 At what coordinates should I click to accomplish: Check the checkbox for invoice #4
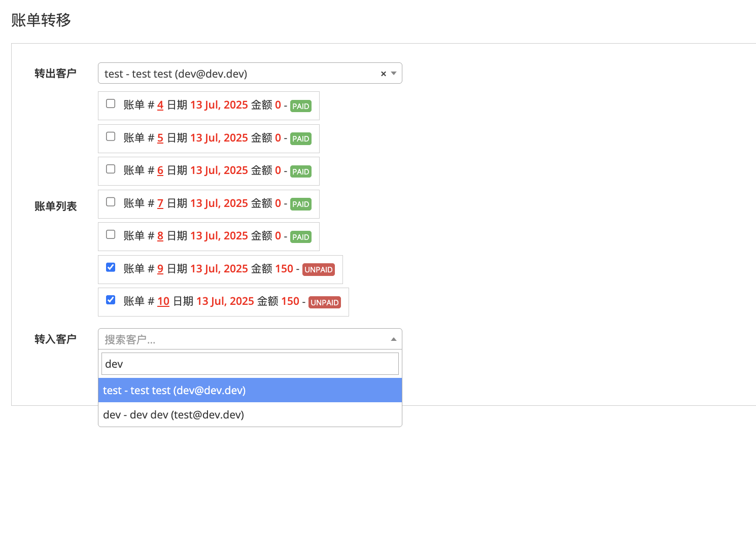point(111,104)
